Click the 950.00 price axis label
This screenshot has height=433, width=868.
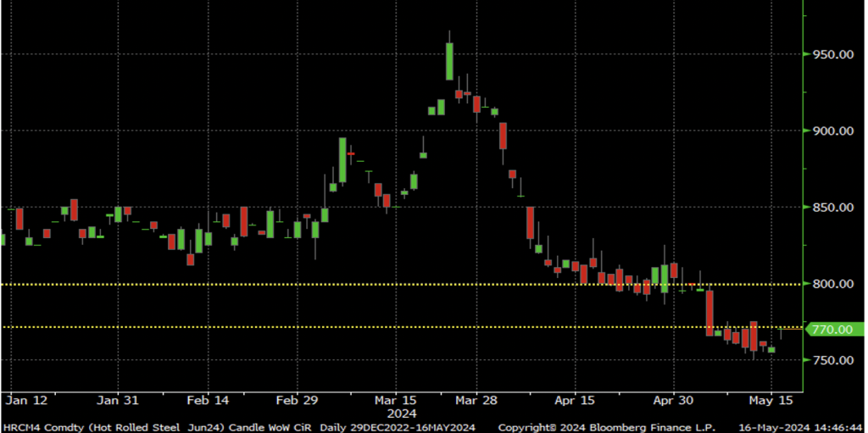point(832,54)
